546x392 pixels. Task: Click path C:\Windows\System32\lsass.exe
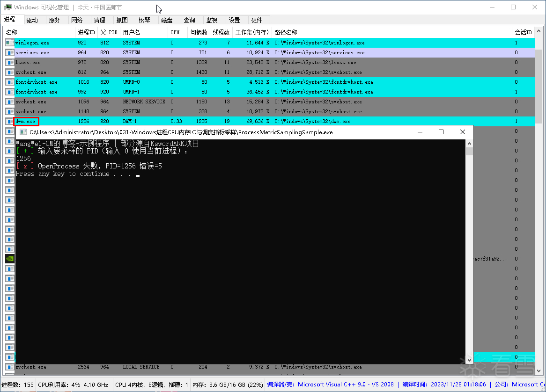(x=315, y=63)
